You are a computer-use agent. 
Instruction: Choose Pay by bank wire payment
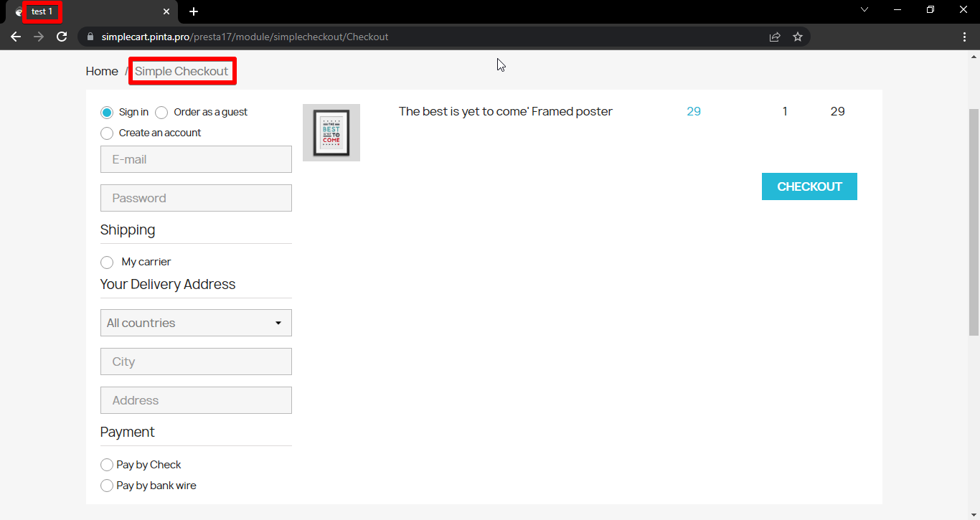(x=107, y=486)
